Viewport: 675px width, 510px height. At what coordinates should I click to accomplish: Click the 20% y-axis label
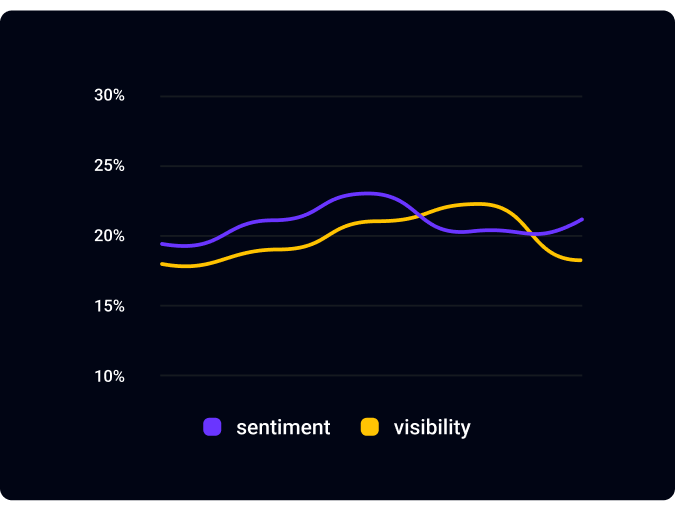tap(109, 236)
